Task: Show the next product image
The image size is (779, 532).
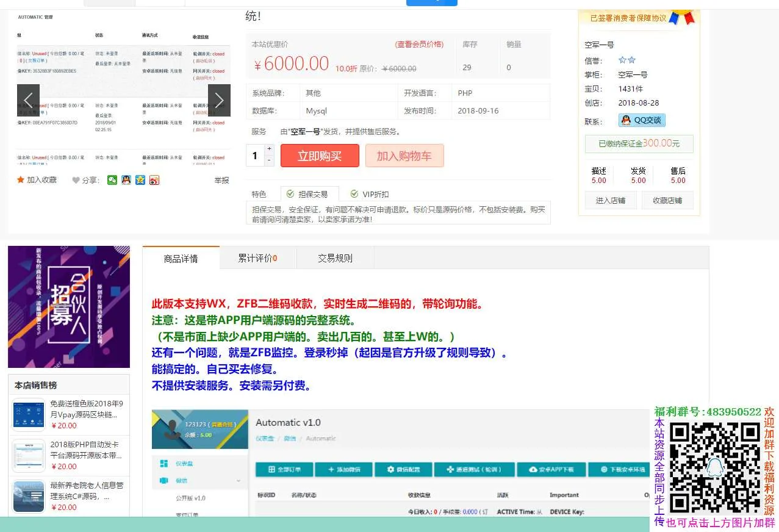Action: point(219,100)
